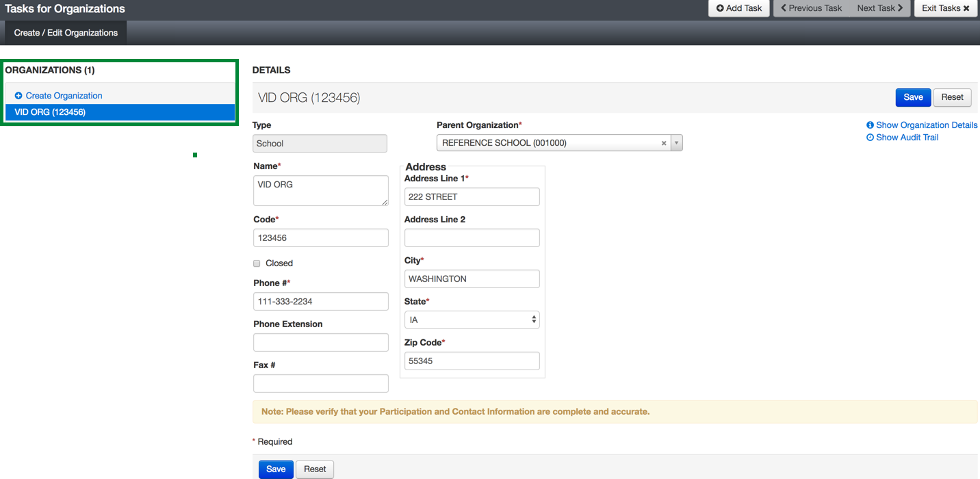Clear the Parent Organization selection with x
Screen dimensions: 980x479
pyautogui.click(x=663, y=143)
